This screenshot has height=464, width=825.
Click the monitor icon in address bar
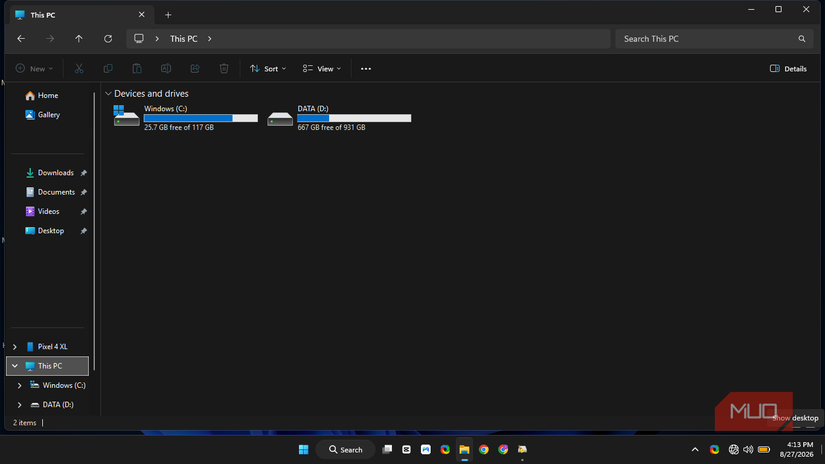coord(139,38)
